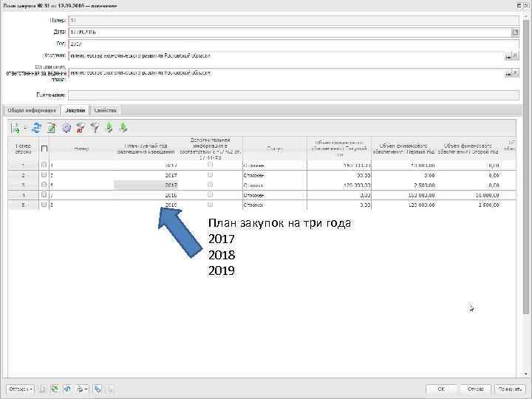This screenshot has width=532, height=399.
Task: Switch to the Закупки tab
Action: (x=75, y=110)
